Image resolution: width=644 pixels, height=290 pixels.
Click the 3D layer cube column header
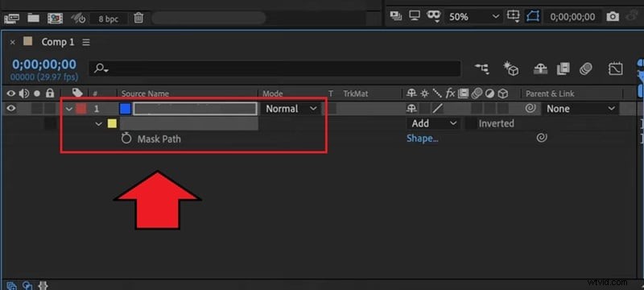coord(503,93)
